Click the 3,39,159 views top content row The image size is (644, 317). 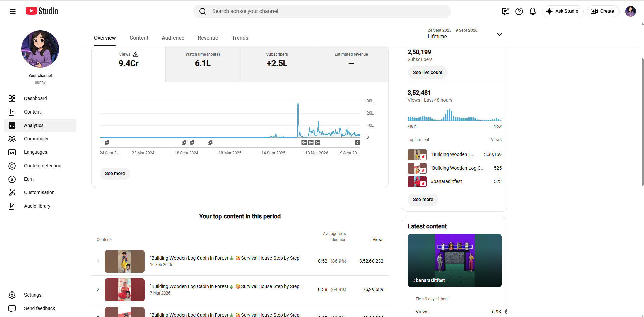tap(454, 155)
